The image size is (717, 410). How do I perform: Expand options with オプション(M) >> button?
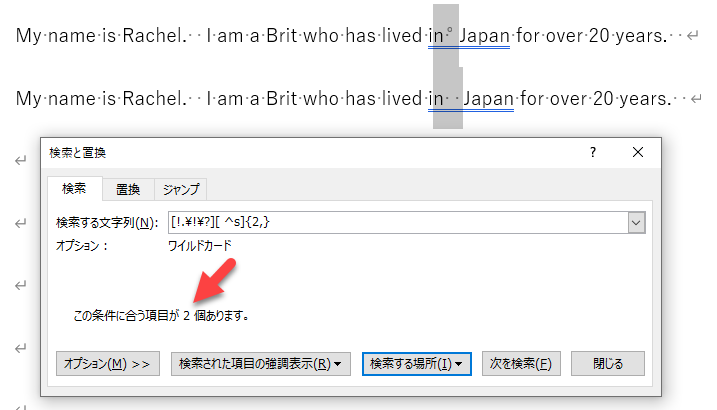coord(106,364)
